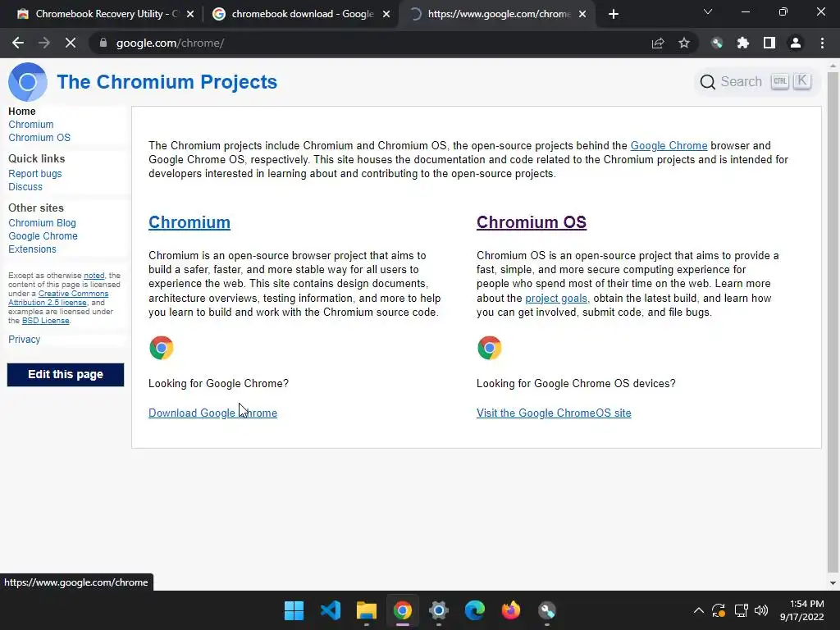Show hidden system tray icons chevron
840x630 pixels.
[x=699, y=610]
